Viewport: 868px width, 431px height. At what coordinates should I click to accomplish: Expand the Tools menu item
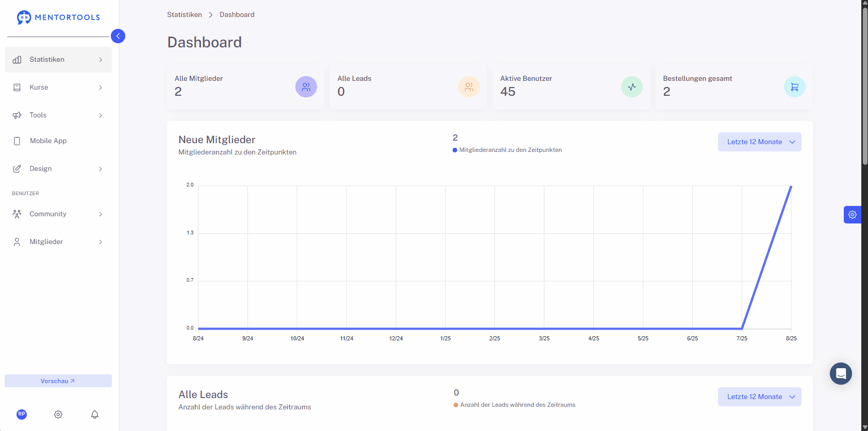(58, 115)
